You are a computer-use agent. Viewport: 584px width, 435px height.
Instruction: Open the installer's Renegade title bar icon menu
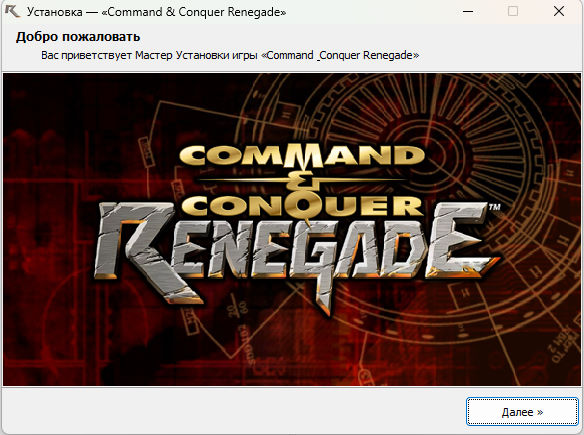pyautogui.click(x=12, y=12)
